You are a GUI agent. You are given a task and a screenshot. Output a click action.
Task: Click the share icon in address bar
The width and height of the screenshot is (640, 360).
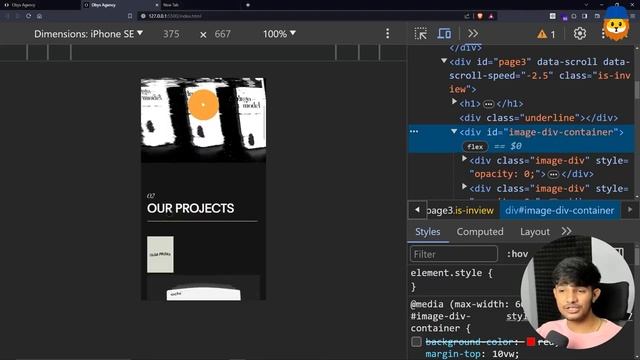coord(467,16)
